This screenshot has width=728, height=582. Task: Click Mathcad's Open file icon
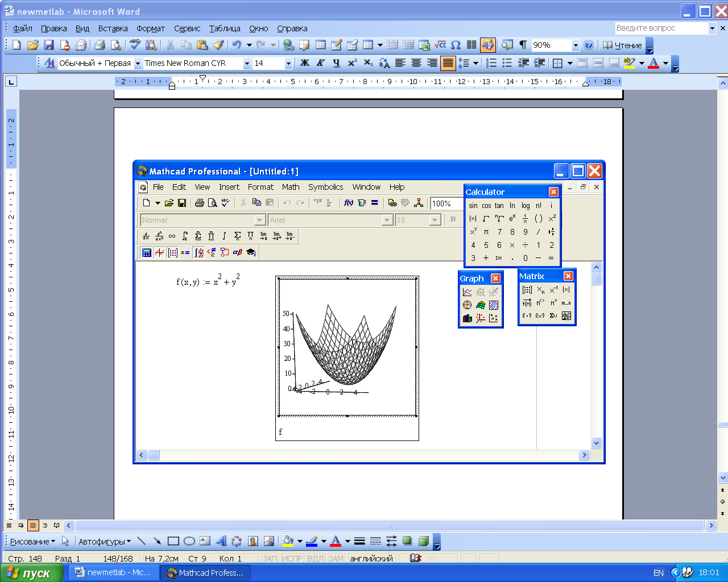169,203
